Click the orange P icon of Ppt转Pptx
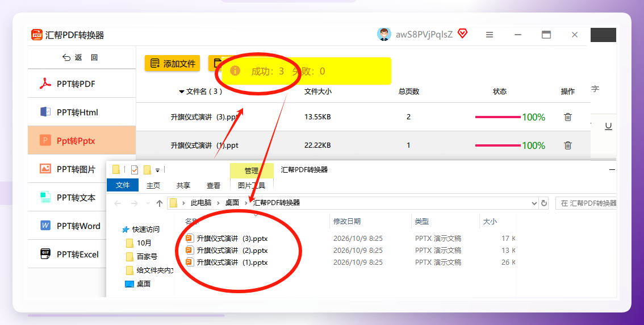The height and width of the screenshot is (325, 644). (45, 140)
